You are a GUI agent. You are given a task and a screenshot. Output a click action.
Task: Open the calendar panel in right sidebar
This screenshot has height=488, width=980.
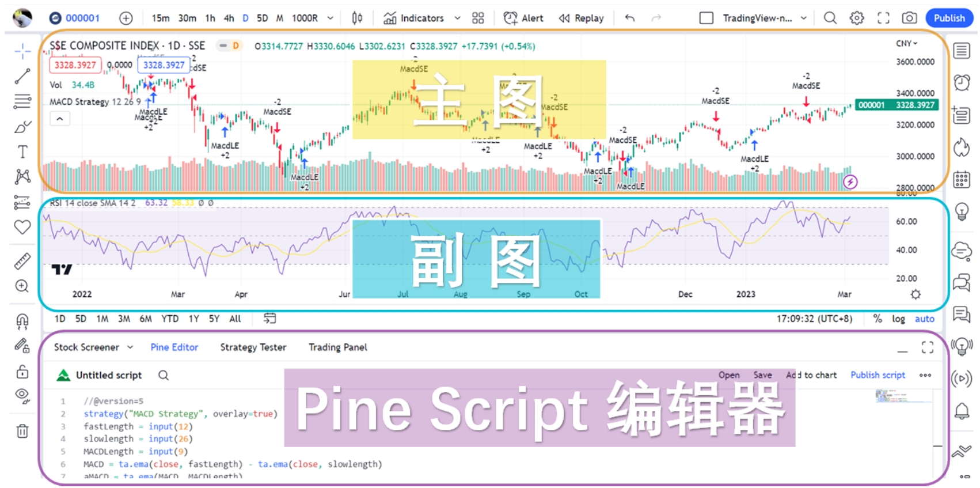pos(962,180)
